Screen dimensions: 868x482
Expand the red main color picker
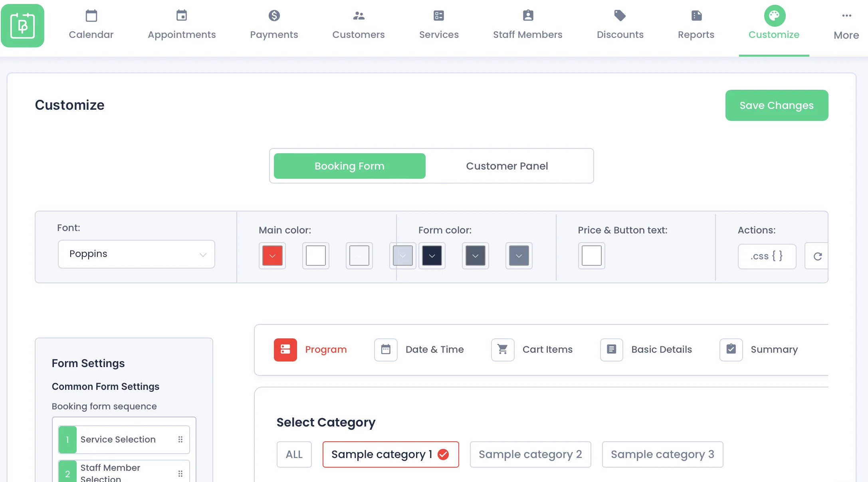(x=272, y=256)
